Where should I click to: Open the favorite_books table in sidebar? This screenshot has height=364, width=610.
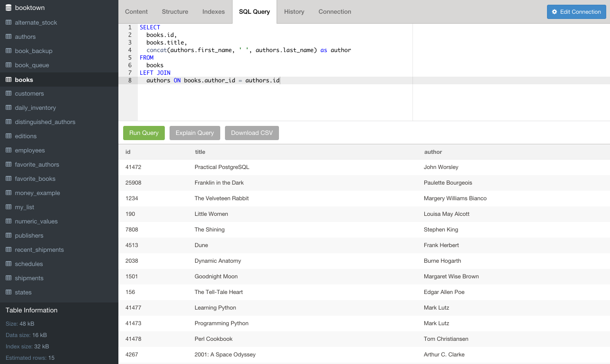click(x=35, y=179)
